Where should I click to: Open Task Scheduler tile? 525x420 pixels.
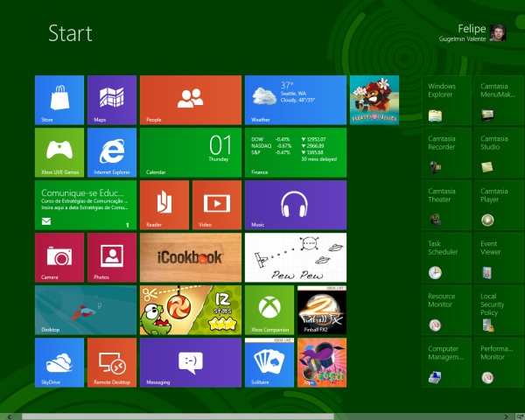pos(446,257)
